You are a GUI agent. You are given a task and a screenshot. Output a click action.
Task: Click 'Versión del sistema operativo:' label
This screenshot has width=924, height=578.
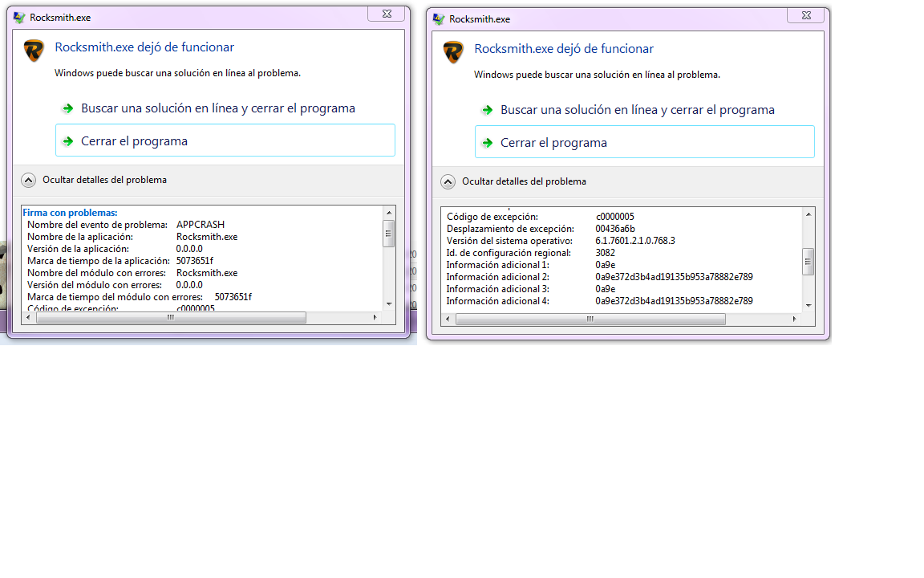click(509, 241)
